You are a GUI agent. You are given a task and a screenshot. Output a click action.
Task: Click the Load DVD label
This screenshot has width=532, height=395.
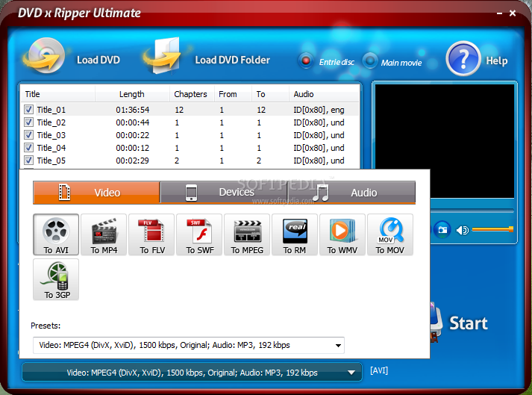tap(98, 60)
